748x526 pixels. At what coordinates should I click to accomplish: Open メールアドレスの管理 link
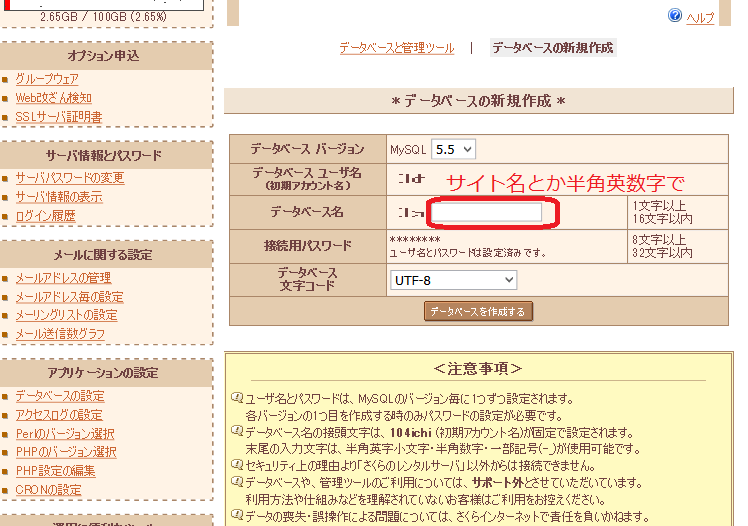coord(63,278)
